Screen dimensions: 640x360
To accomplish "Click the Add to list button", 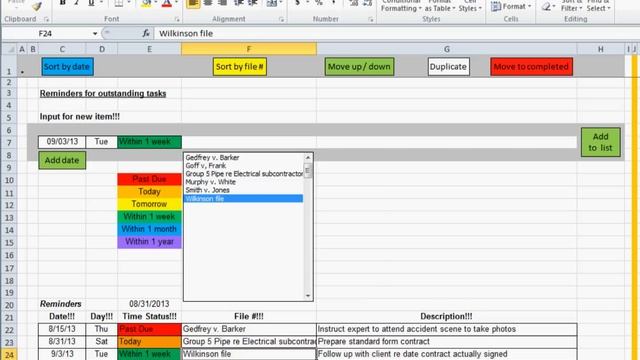I will [x=600, y=142].
